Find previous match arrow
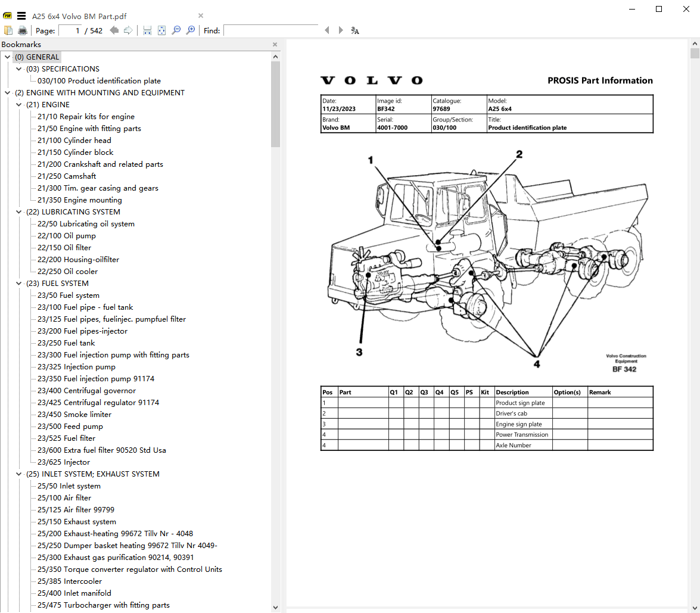 pyautogui.click(x=327, y=30)
